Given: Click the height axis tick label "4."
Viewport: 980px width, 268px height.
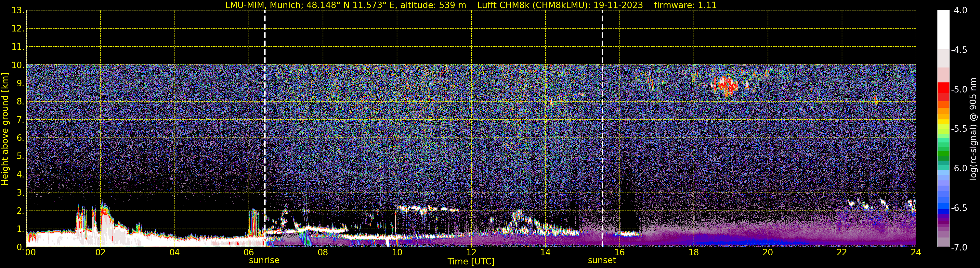Looking at the screenshot, I should (x=20, y=174).
